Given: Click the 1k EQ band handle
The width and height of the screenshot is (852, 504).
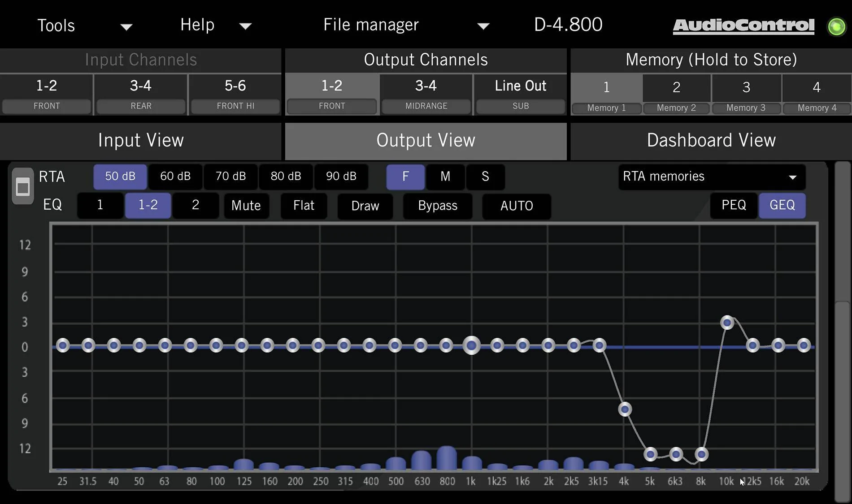Looking at the screenshot, I should click(471, 345).
